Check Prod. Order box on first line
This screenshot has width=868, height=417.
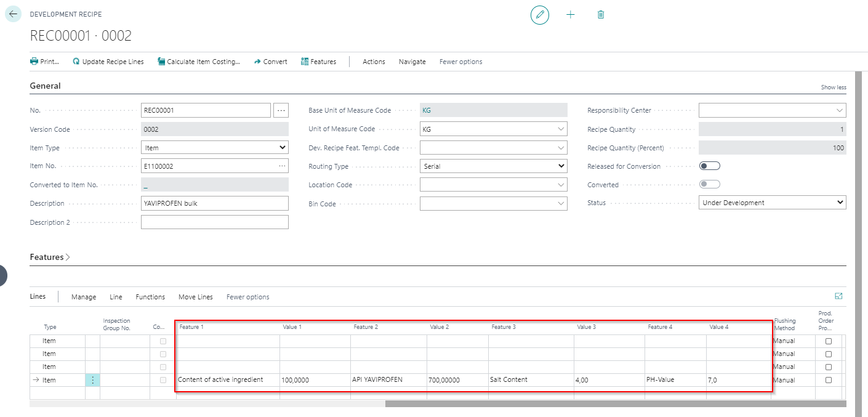coord(829,341)
